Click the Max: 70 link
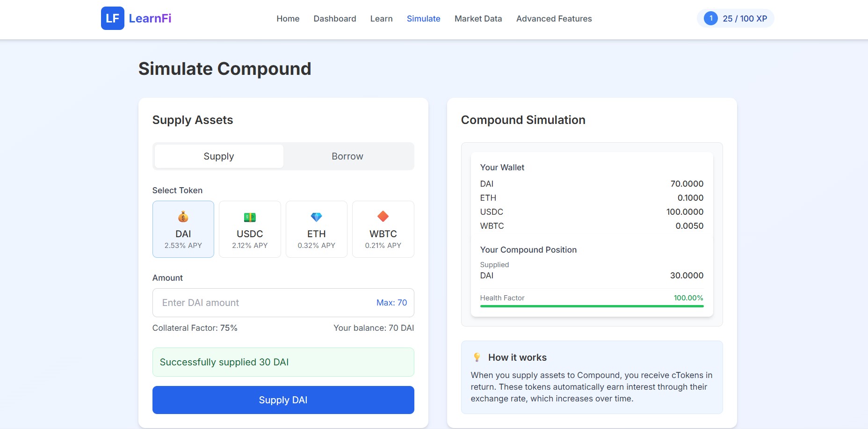 coord(392,303)
